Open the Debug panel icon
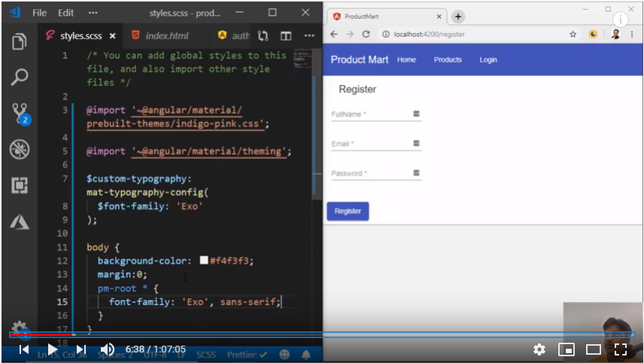644x363 pixels. (19, 149)
